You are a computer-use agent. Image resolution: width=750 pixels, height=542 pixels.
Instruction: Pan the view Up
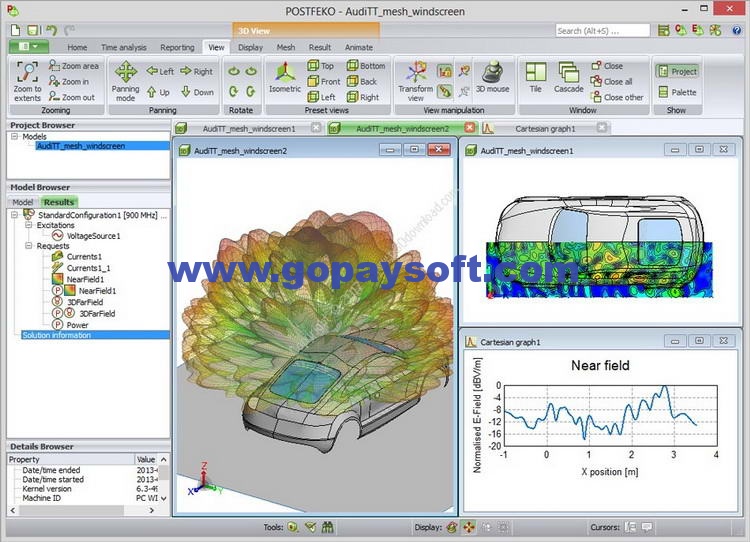point(158,92)
